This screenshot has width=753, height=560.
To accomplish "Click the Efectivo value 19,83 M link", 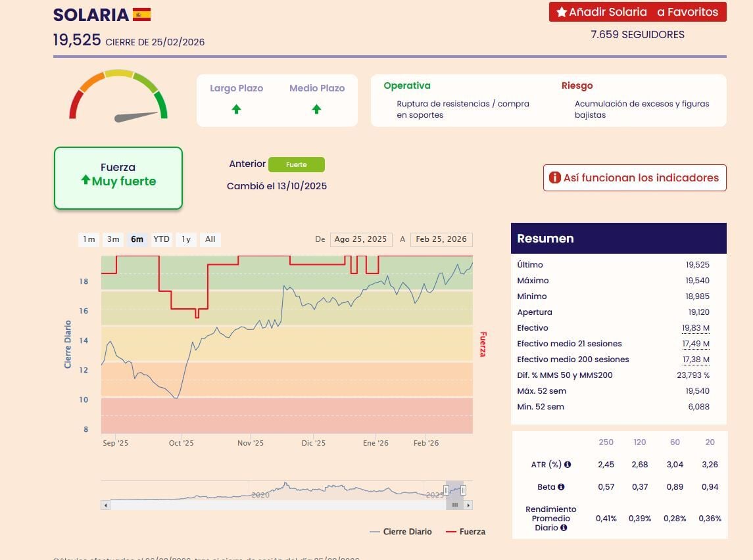I will [695, 328].
